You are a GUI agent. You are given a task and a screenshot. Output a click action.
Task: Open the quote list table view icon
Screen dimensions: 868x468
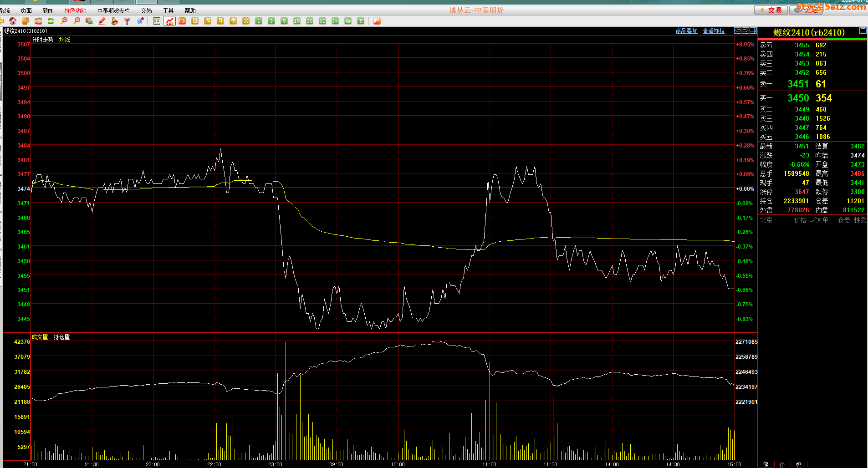(x=157, y=21)
